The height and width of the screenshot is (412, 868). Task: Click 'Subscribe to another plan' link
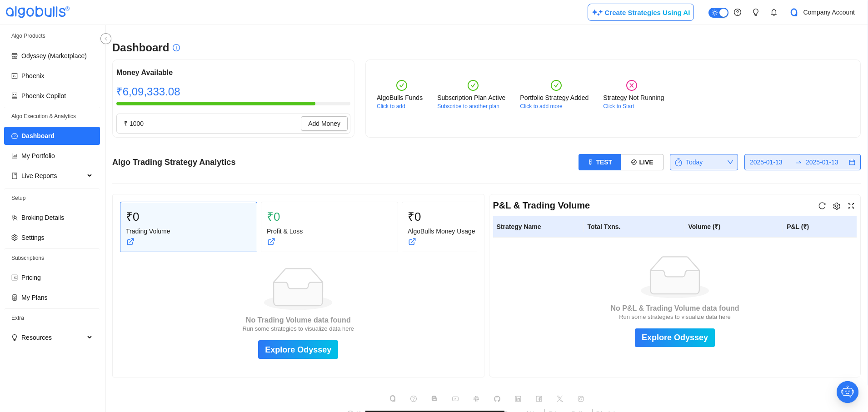point(468,106)
